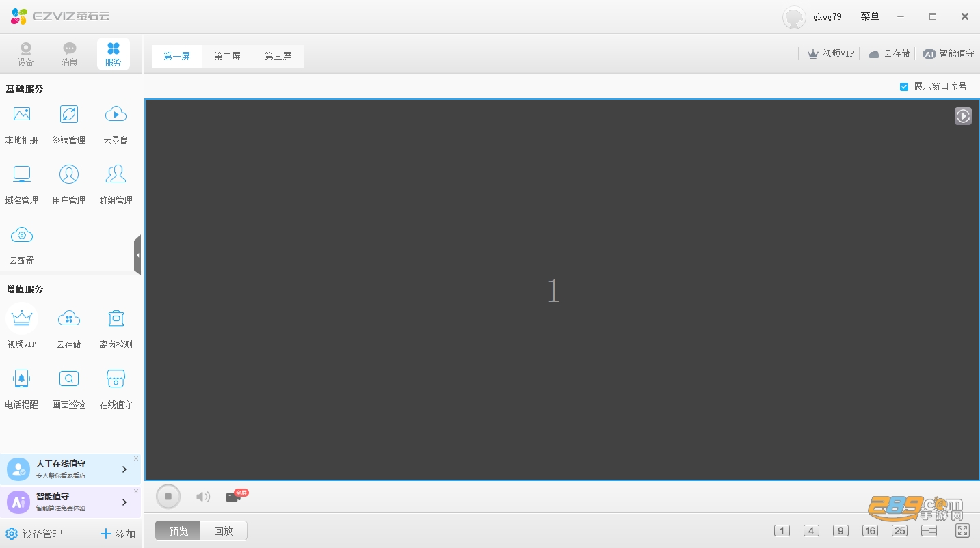
Task: Open 域名管理 domain management
Action: pos(22,184)
